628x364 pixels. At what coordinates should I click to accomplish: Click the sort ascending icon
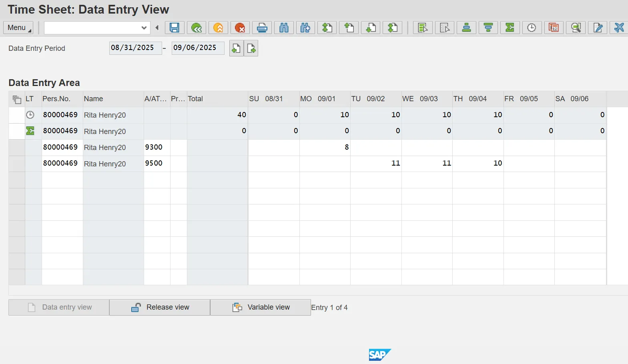click(466, 28)
